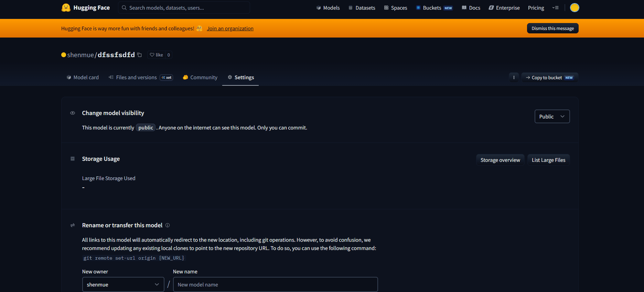Open the navigation more-options list icon
644x292 pixels.
pos(555,8)
